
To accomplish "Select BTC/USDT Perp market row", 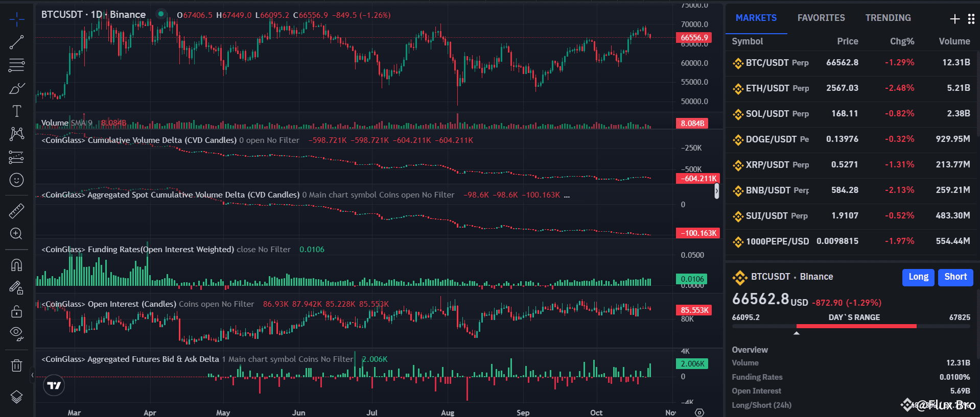I will click(851, 63).
